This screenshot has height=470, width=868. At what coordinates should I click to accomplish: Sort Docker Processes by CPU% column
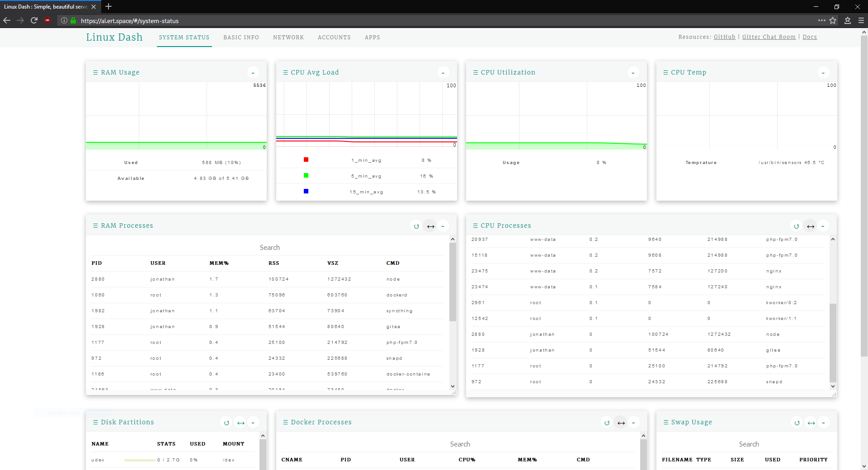coord(467,460)
